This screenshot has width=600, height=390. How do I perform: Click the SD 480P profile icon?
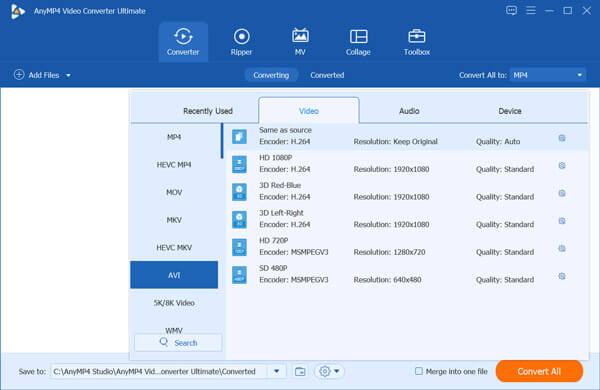click(239, 275)
